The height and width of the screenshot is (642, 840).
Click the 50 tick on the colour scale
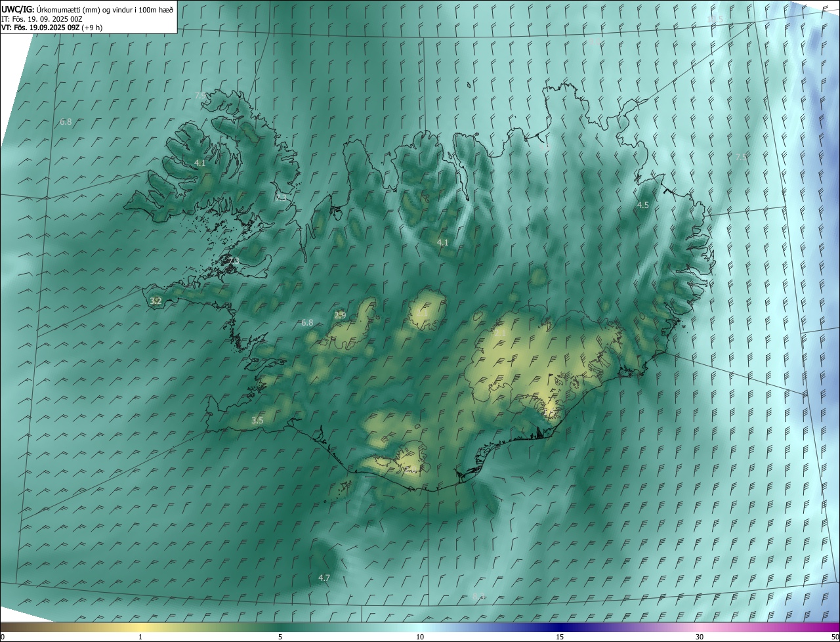835,637
